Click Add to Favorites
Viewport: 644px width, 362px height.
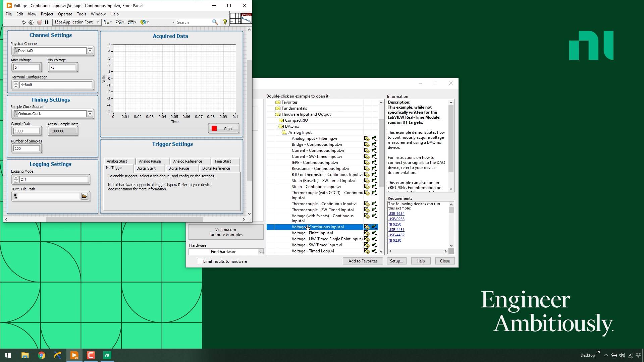[x=363, y=261]
